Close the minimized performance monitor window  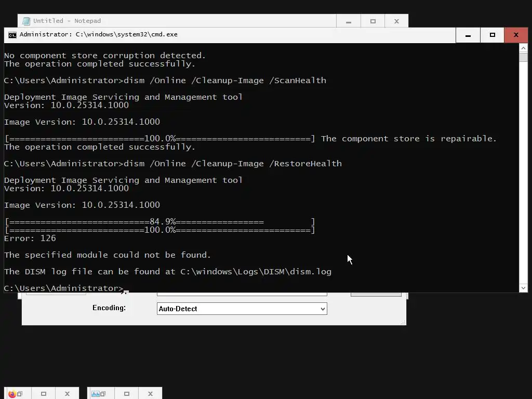[x=150, y=394]
